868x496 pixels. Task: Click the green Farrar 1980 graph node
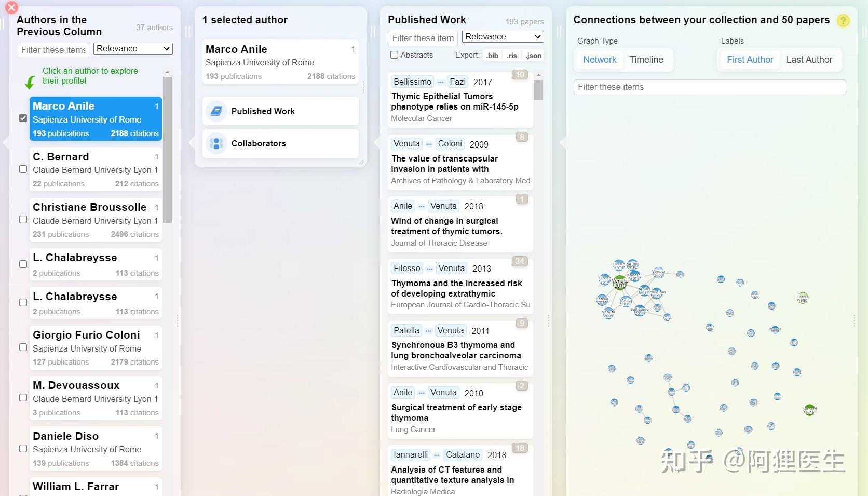tap(803, 298)
